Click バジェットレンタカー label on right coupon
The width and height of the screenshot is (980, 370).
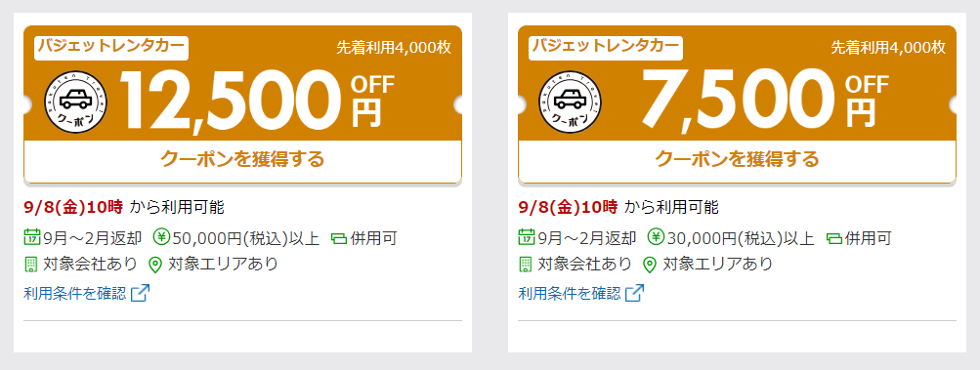606,48
